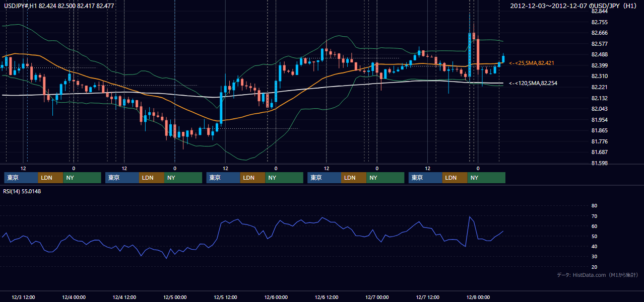Click price axis label 82.043

tap(599, 109)
